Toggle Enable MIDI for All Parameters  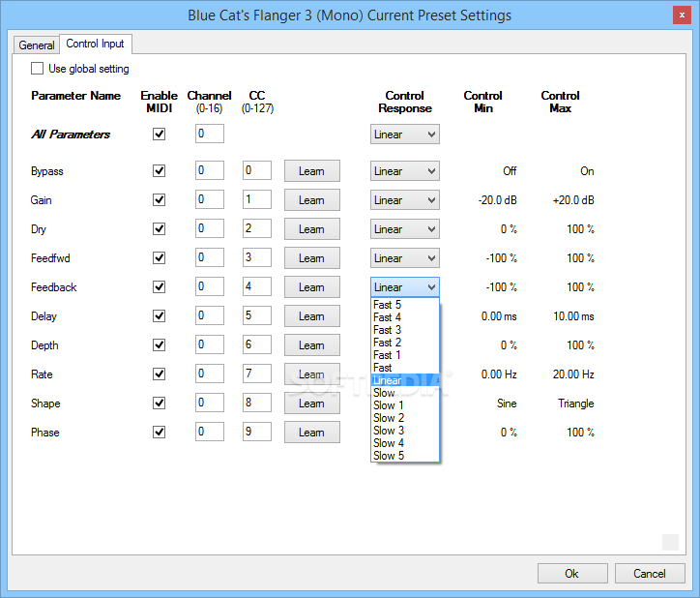159,135
